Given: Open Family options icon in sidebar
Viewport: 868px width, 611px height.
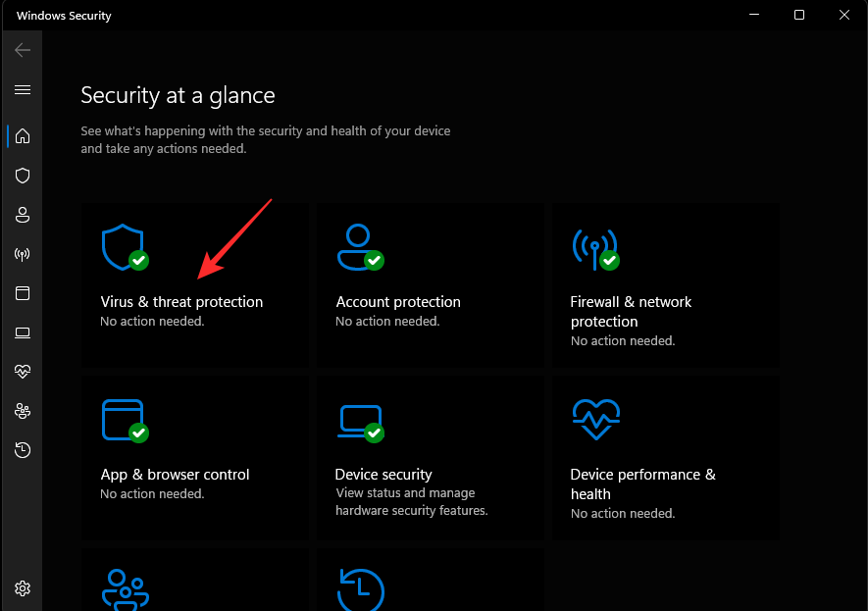Looking at the screenshot, I should (x=22, y=411).
